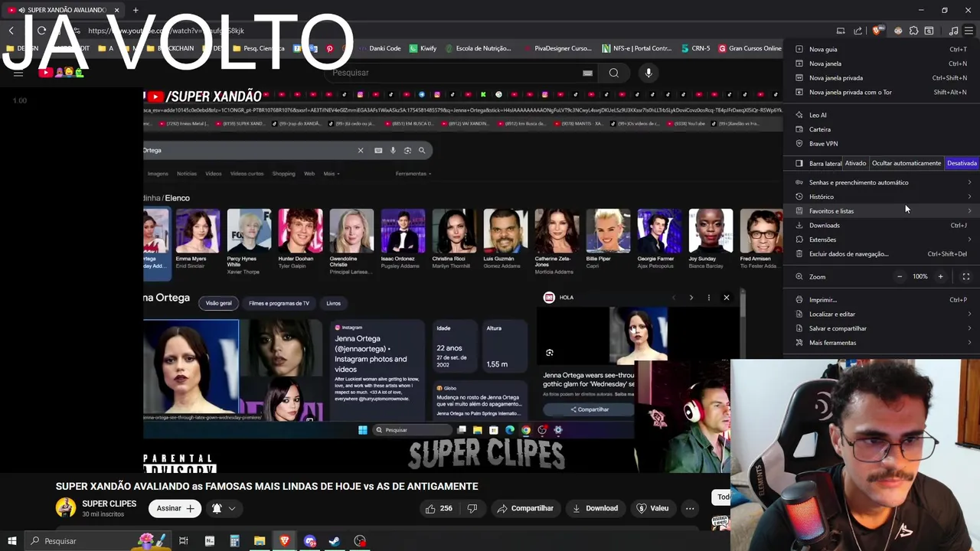Open the Brave main hamburger menu
Image resolution: width=980 pixels, height=551 pixels.
[x=969, y=31]
